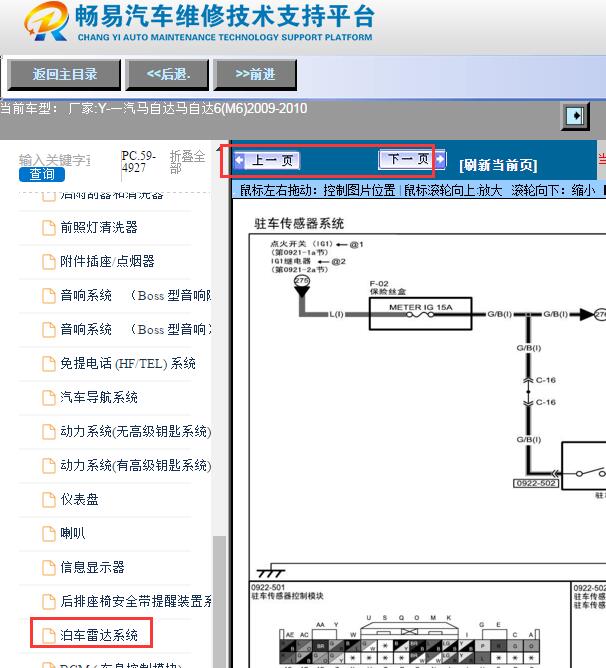Return to main directory with 返回主目录
Image resolution: width=606 pixels, height=668 pixels.
(64, 75)
